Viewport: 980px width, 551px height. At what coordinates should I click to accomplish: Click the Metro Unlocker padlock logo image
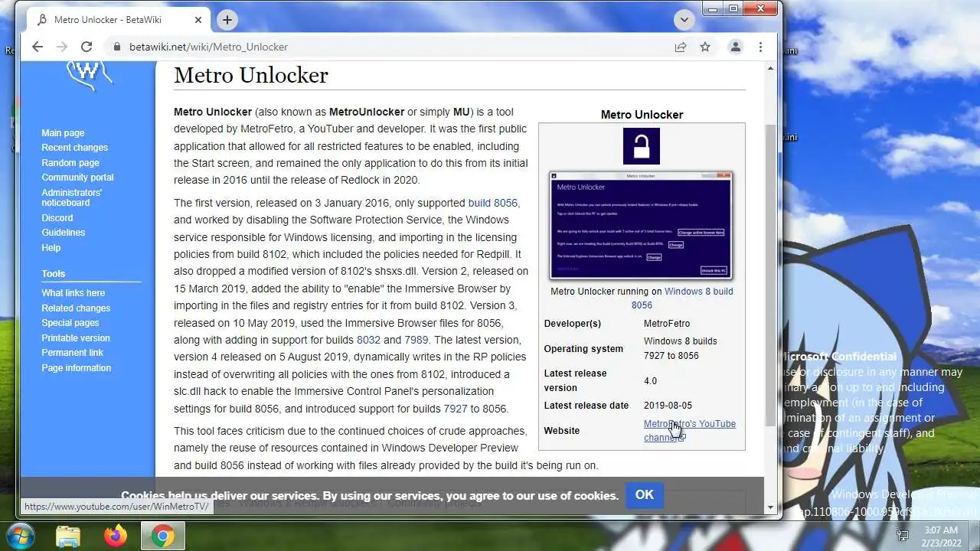point(642,146)
